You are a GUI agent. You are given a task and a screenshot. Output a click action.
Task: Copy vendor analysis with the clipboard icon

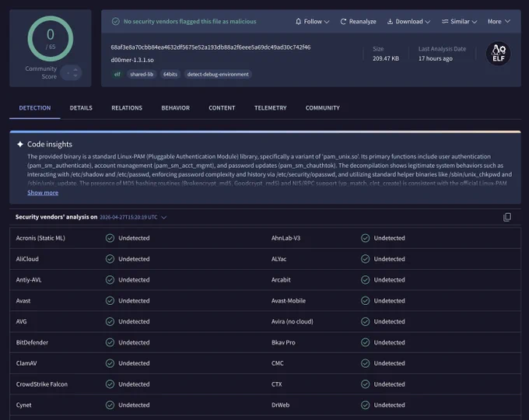[x=506, y=217]
